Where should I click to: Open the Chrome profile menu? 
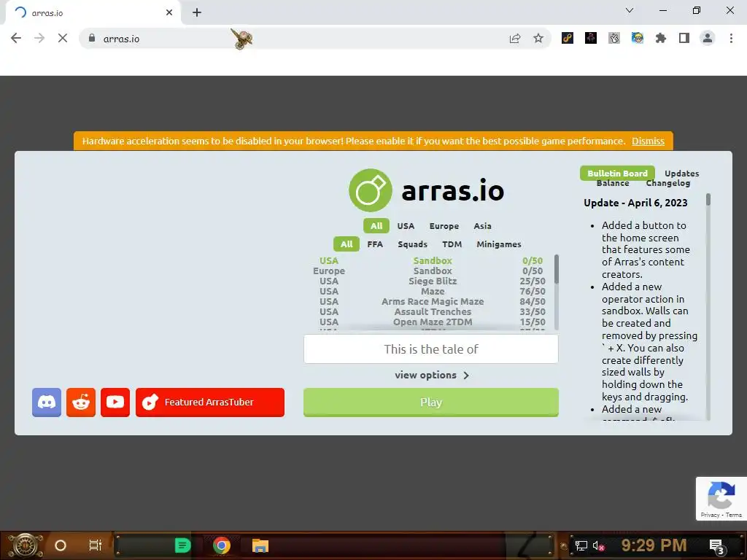point(708,38)
